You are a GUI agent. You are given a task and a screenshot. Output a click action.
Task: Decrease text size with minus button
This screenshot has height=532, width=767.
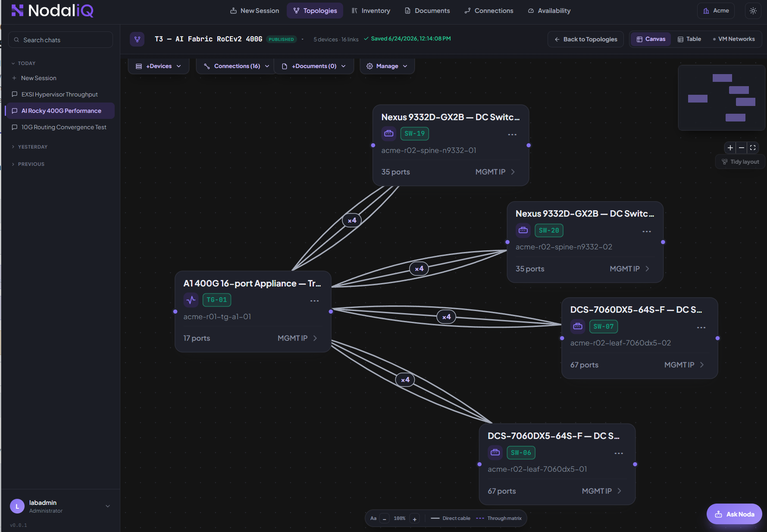pyautogui.click(x=385, y=519)
